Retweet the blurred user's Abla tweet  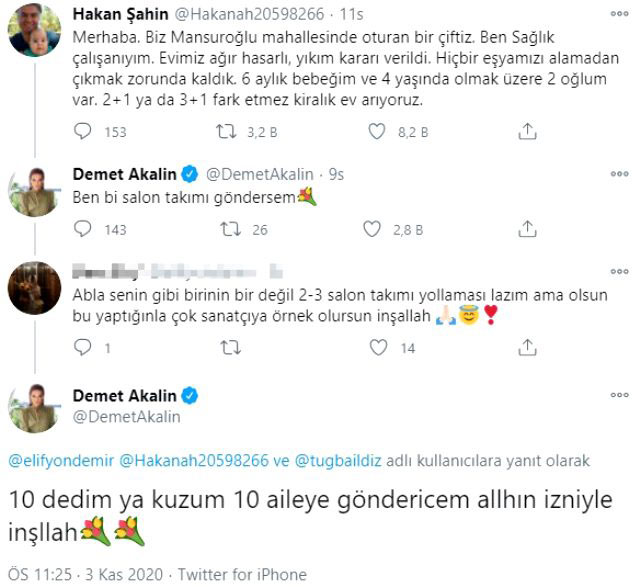(x=230, y=348)
